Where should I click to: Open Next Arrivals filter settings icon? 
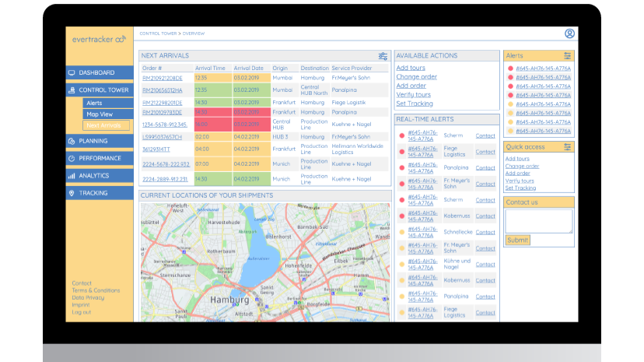[383, 56]
